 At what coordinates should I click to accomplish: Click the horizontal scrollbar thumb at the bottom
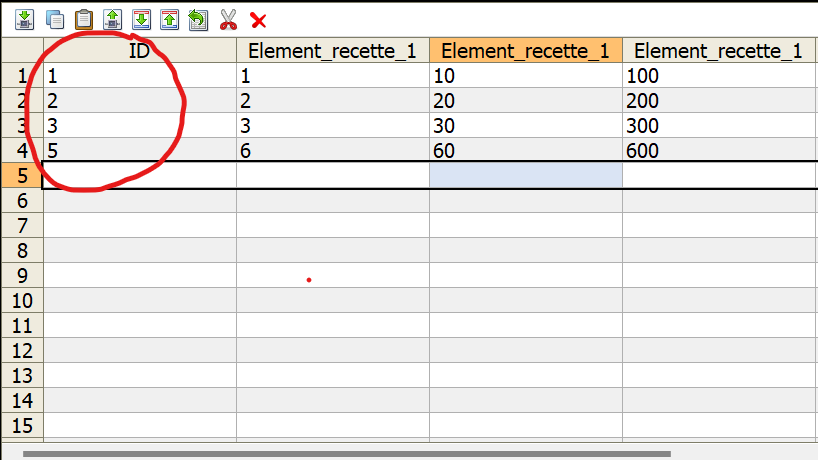click(347, 454)
